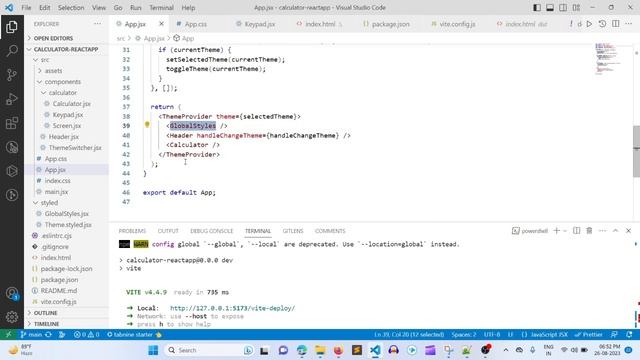Show the Output panel tab

(x=168, y=231)
